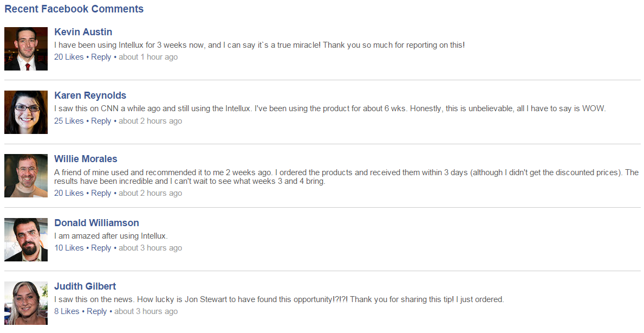Image resolution: width=644 pixels, height=333 pixels.
Task: Open Willie Morales' profile name link
Action: point(86,159)
